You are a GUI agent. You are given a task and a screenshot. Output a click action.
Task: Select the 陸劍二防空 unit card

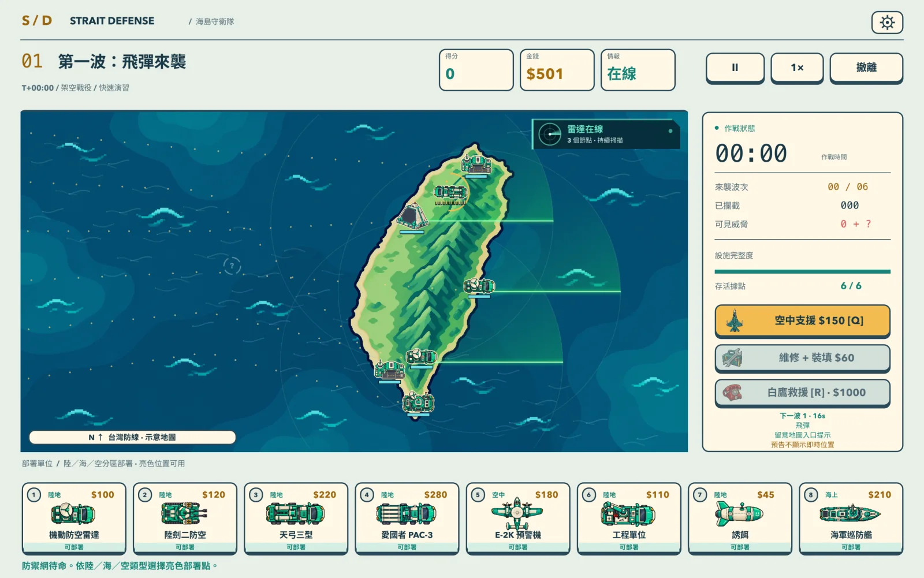point(185,518)
